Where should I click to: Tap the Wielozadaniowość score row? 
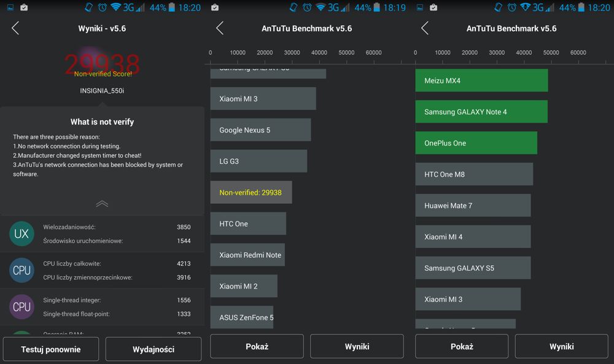coord(117,227)
